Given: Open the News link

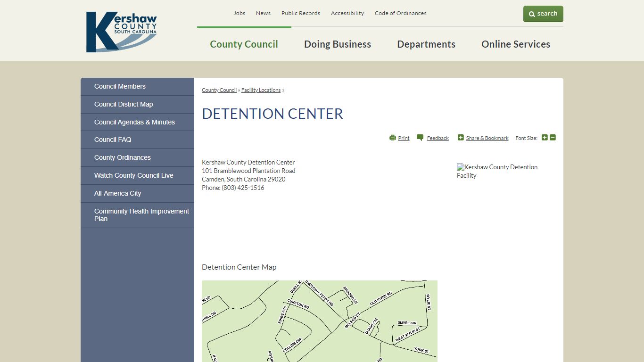Looking at the screenshot, I should pyautogui.click(x=263, y=13).
